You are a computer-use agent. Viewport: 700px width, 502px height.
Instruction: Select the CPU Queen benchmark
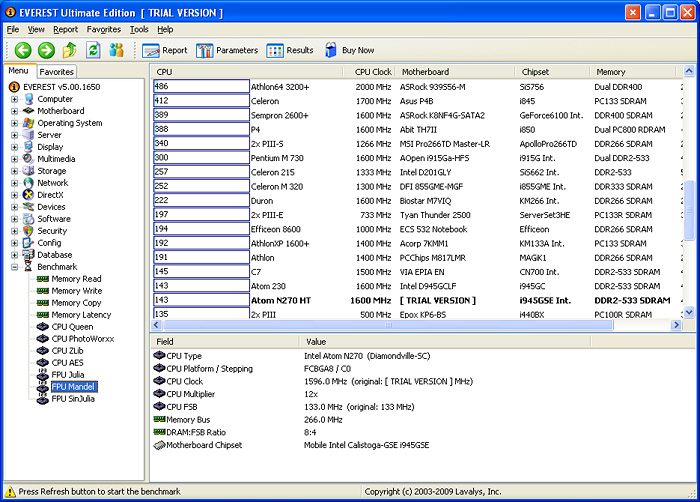(x=72, y=327)
